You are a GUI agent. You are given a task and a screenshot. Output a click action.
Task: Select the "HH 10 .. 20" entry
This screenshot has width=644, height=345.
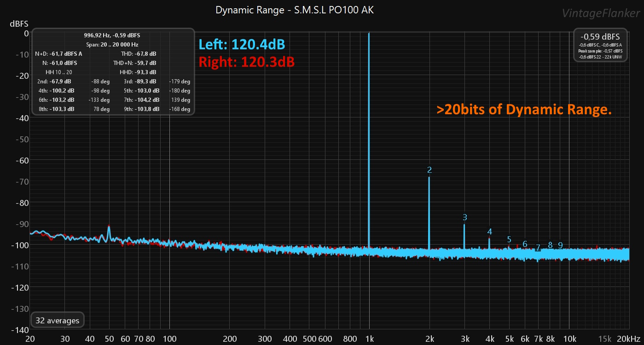click(x=59, y=72)
